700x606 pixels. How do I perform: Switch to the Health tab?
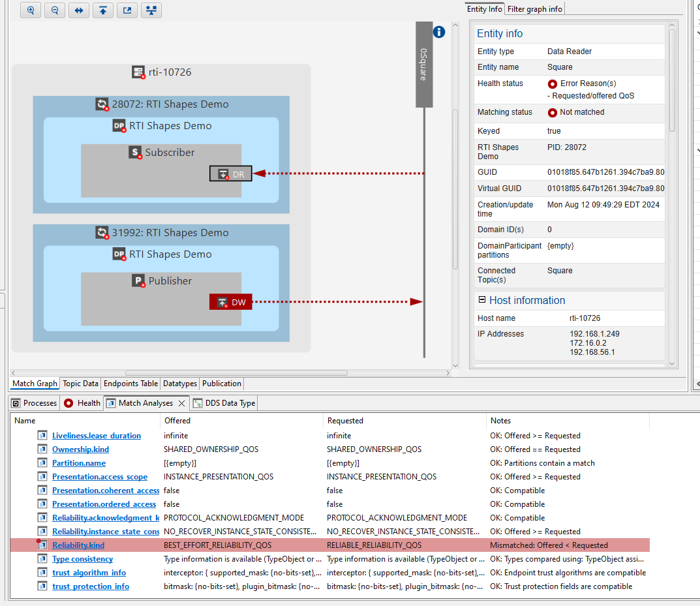[x=83, y=403]
